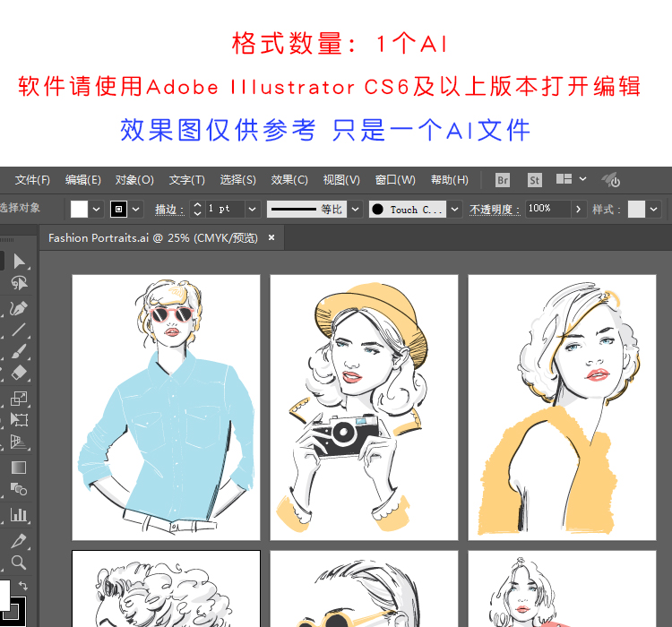This screenshot has width=672, height=627.
Task: Open the 效果(C) menu
Action: (289, 180)
